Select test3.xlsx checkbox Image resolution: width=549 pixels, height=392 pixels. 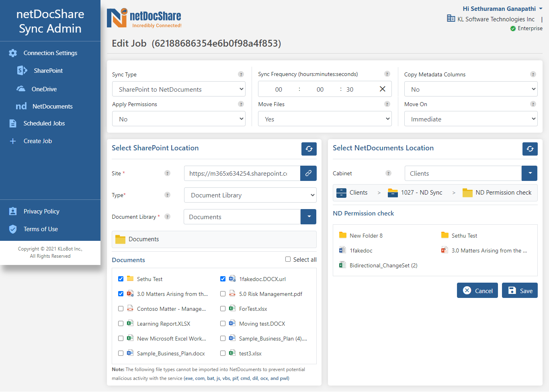pyautogui.click(x=223, y=353)
